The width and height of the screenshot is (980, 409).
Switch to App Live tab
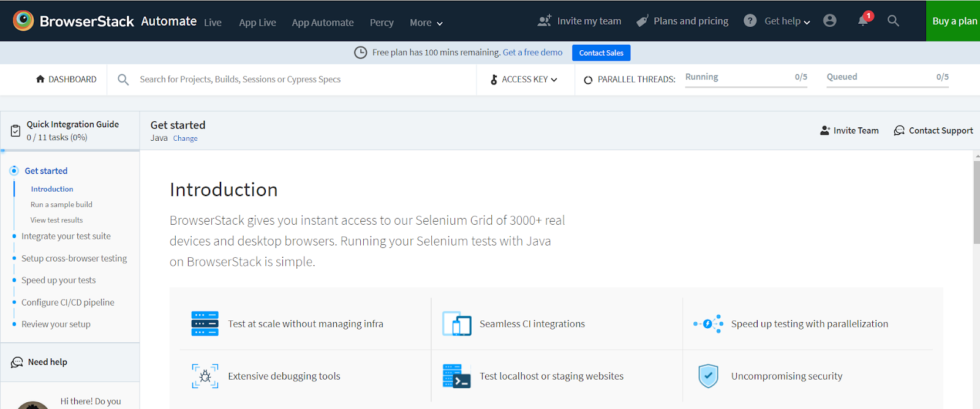point(257,23)
